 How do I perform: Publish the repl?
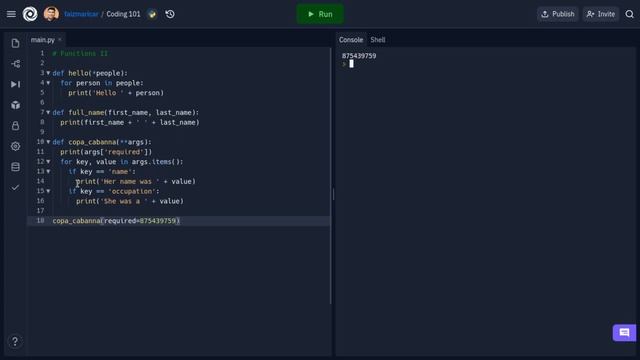558,14
